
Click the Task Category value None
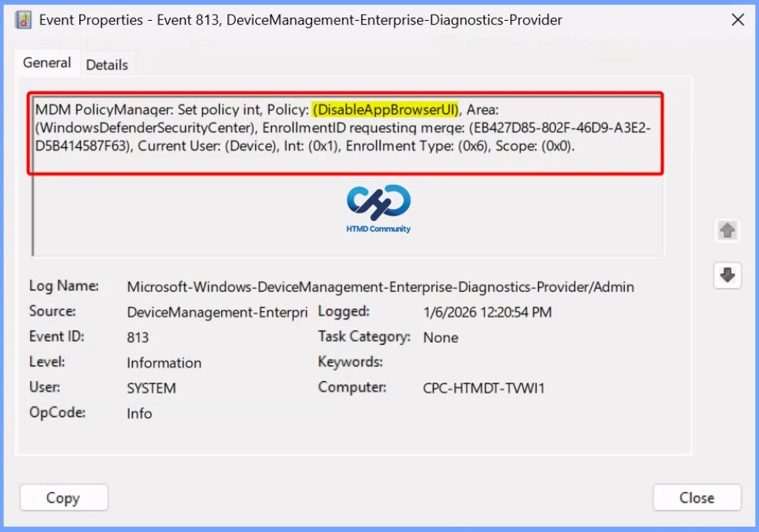[x=440, y=337]
